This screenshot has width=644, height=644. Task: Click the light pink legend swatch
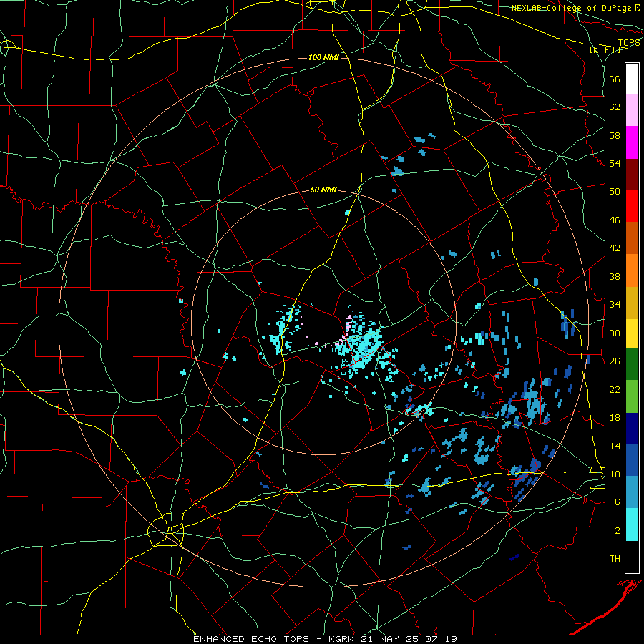[x=632, y=110]
